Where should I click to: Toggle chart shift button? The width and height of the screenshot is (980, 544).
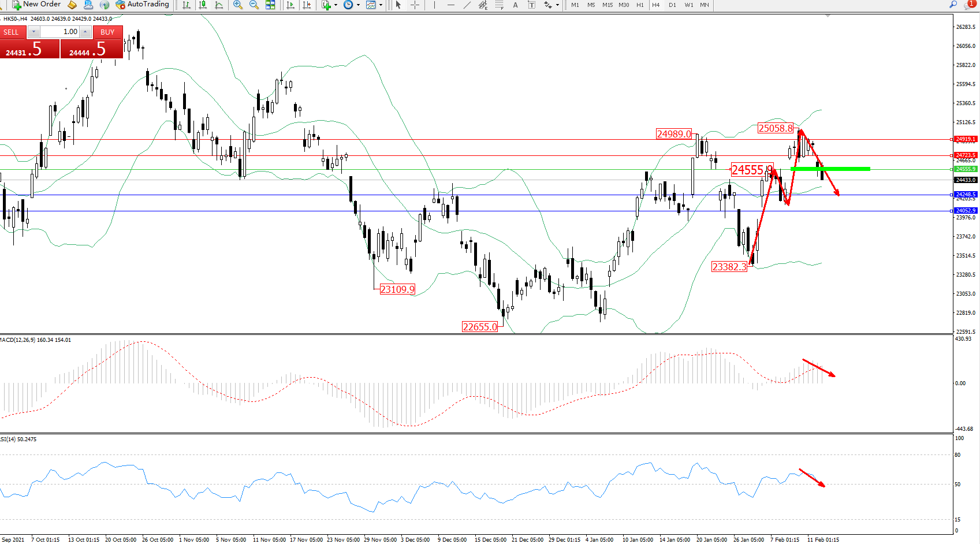click(307, 5)
